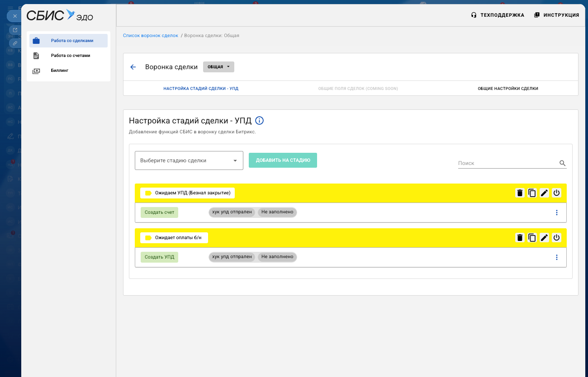588x377 pixels.
Task: Click the "Техподдержка" button
Action: [x=498, y=15]
